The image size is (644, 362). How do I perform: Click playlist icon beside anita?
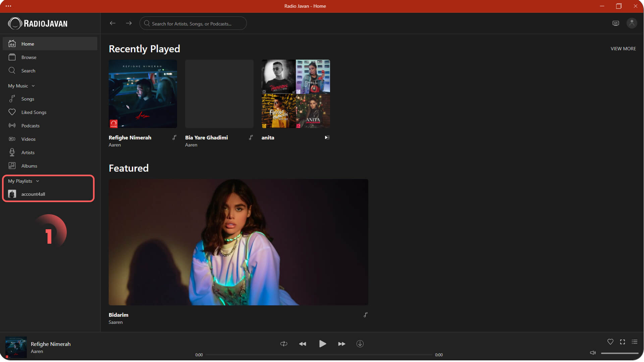[x=327, y=137]
